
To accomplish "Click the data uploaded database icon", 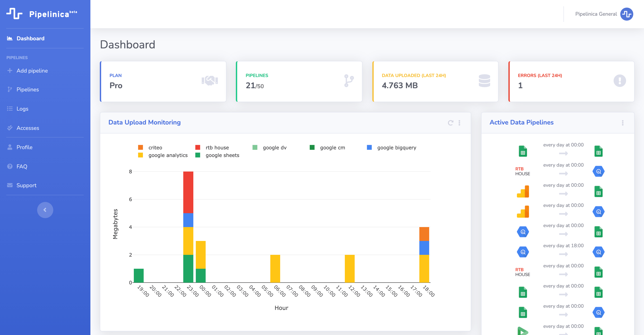I will [x=484, y=81].
